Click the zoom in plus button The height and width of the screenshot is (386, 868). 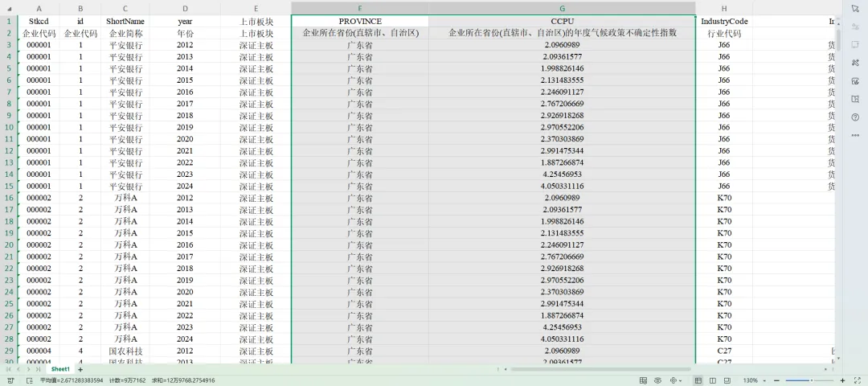[x=842, y=380]
